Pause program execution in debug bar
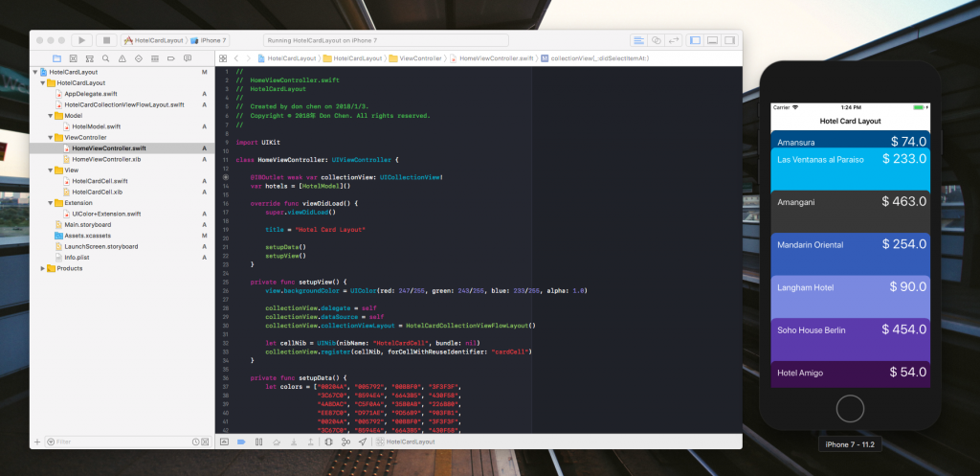Viewport: 980px width, 476px height. tap(258, 442)
